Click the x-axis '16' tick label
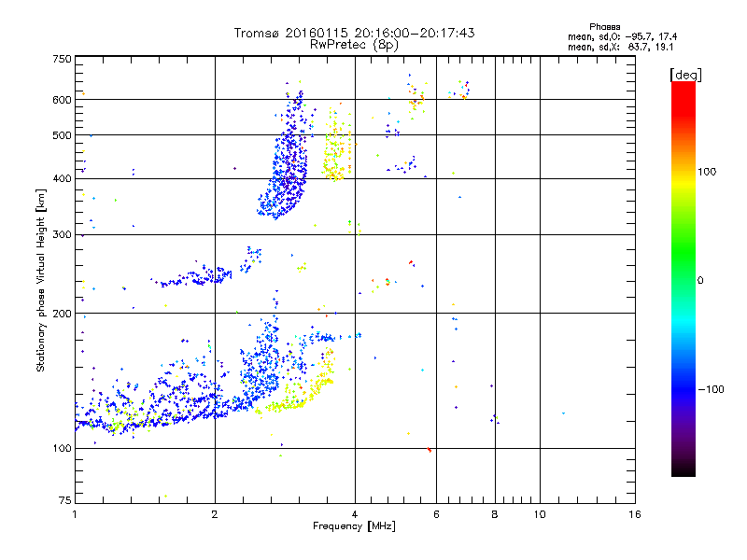 click(x=635, y=514)
